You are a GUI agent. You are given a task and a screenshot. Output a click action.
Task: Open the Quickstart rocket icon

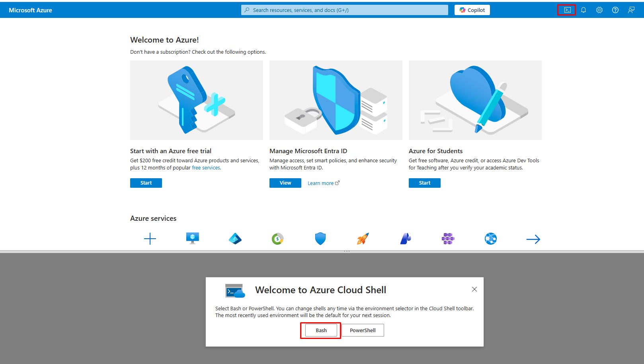point(363,239)
